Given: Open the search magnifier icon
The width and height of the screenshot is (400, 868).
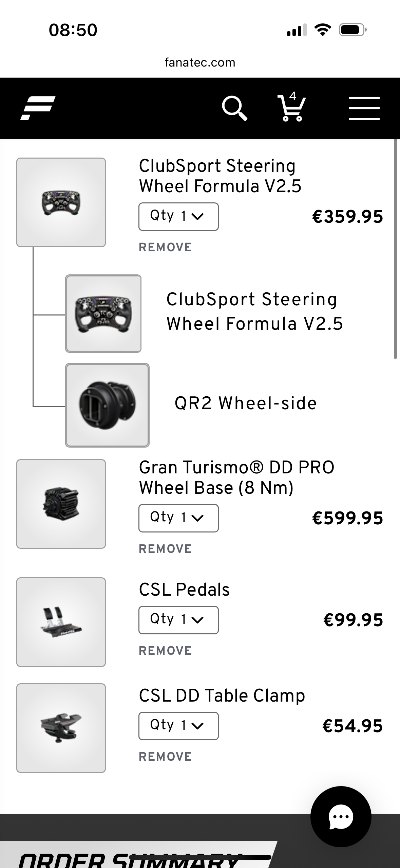Looking at the screenshot, I should (x=234, y=108).
